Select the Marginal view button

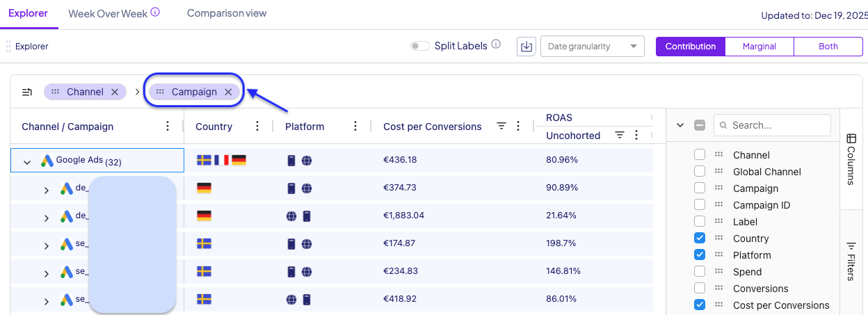759,47
